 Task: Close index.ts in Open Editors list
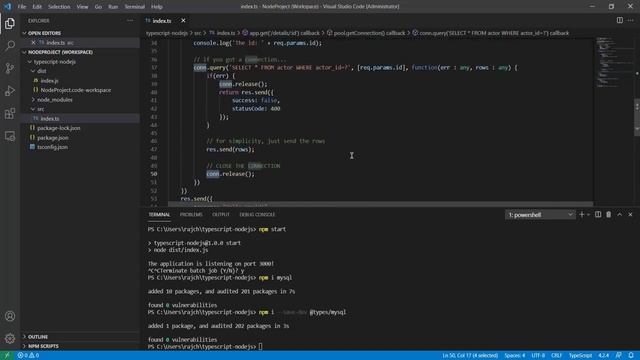coord(33,42)
